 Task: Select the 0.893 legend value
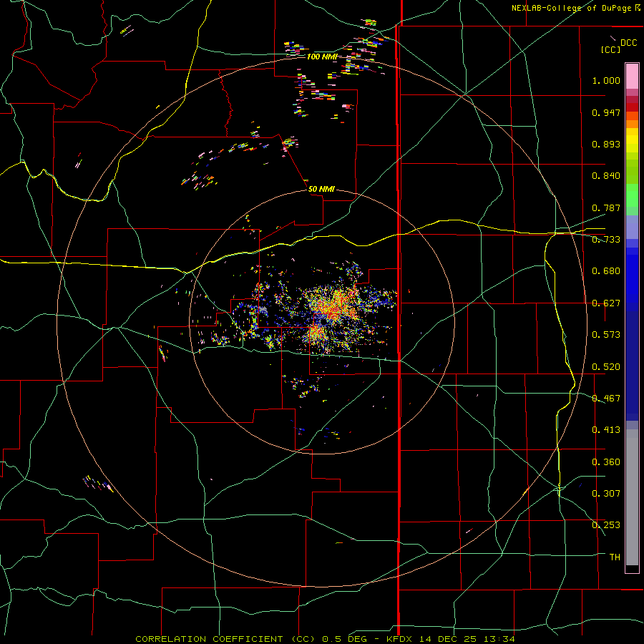(606, 144)
